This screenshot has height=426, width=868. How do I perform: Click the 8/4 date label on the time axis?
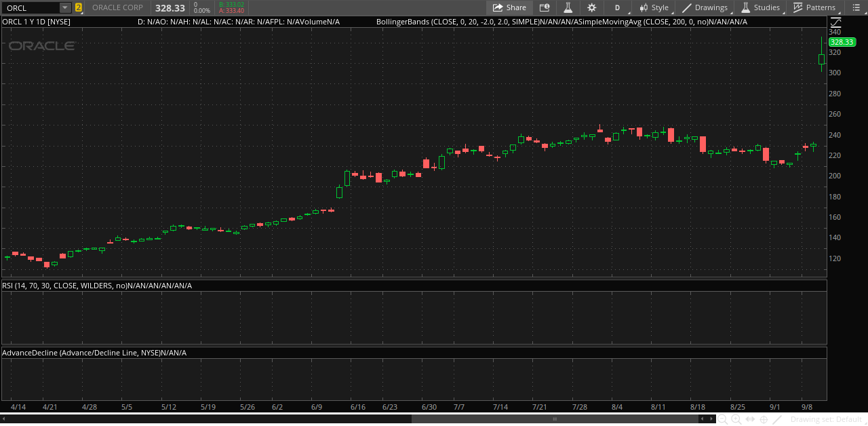(617, 407)
